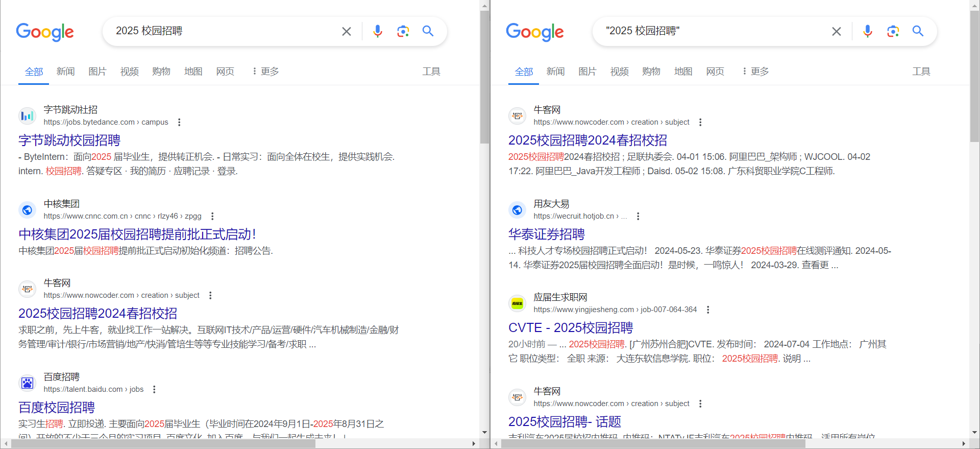Expand the 更多 menu in left window
Image resolution: width=980 pixels, height=449 pixels.
tap(265, 72)
